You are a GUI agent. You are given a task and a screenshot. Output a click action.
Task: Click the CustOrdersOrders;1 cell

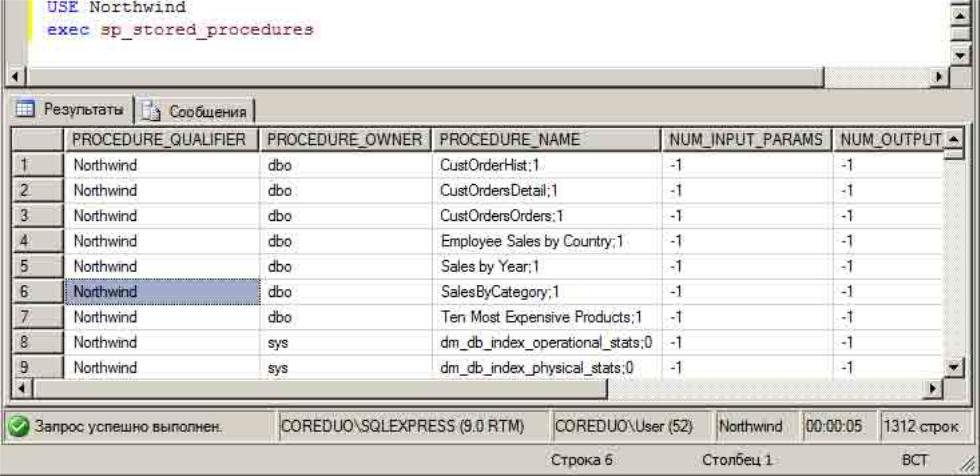547,216
